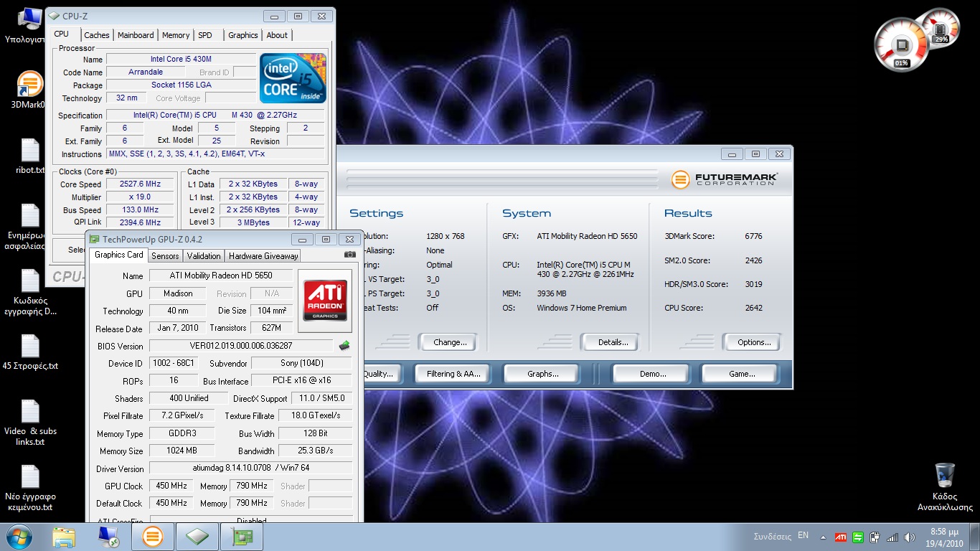Open Windows Explorer from taskbar
Viewport: 980px width, 551px height.
[64, 537]
